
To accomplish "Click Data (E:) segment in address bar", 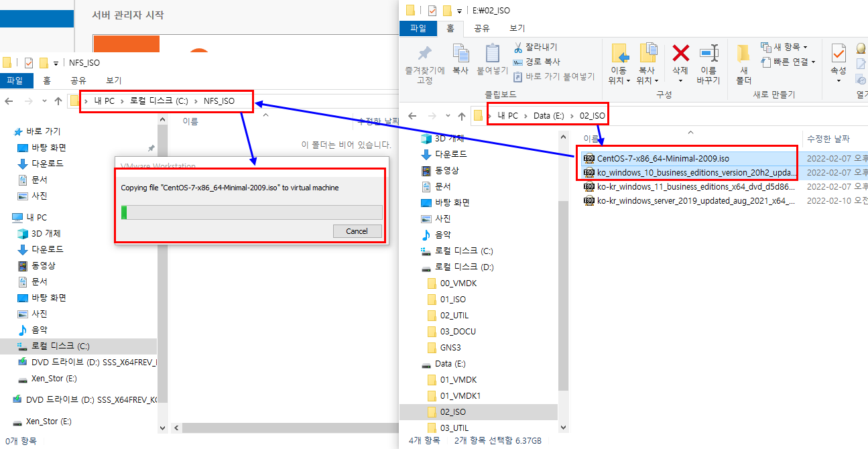I will click(549, 115).
